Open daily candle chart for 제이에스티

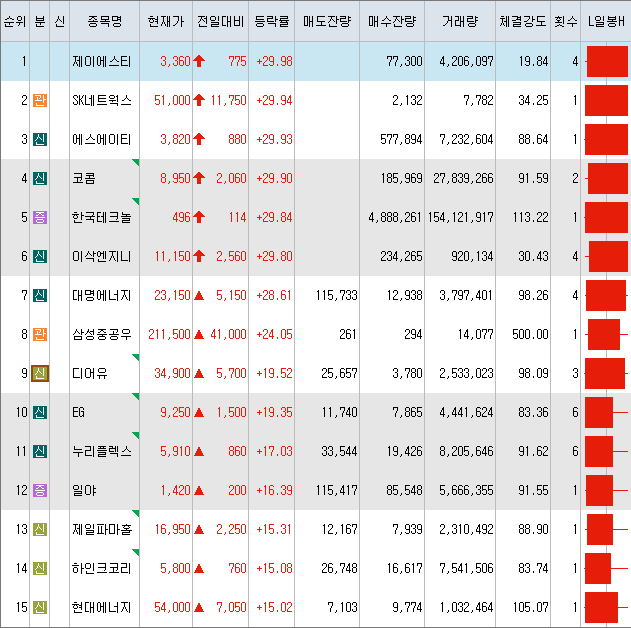(606, 61)
